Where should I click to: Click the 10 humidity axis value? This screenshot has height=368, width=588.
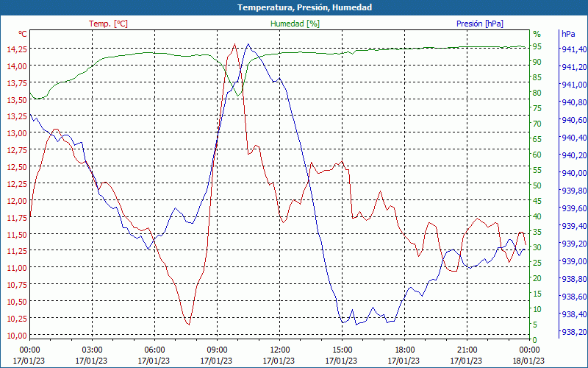click(x=537, y=309)
